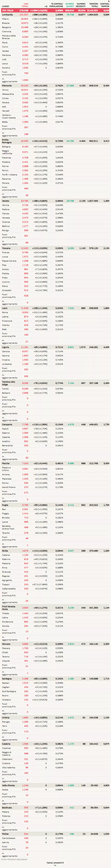
Task: Select the Campania region row
Action: (x=56, y=425)
